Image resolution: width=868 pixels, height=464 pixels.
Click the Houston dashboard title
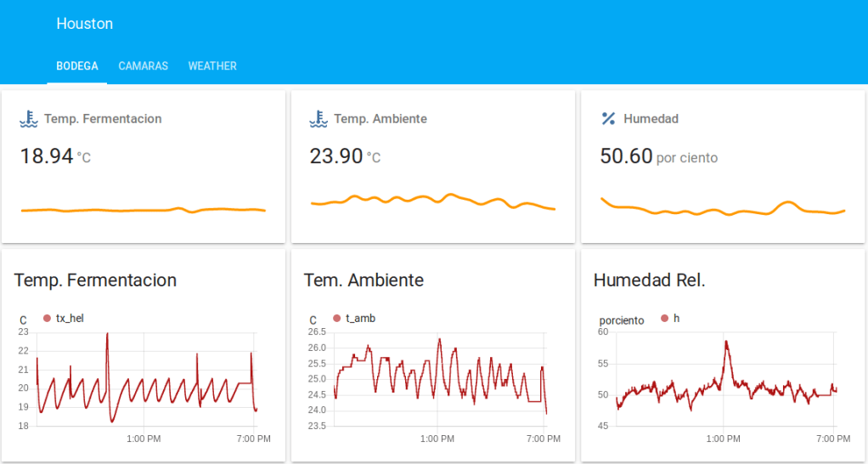pyautogui.click(x=85, y=24)
